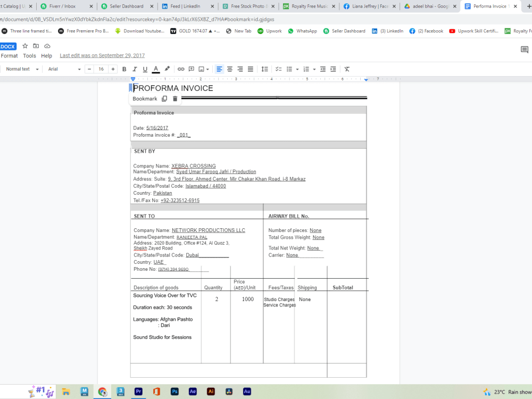
Task: Remove the bookmark with trash icon
Action: tap(175, 99)
